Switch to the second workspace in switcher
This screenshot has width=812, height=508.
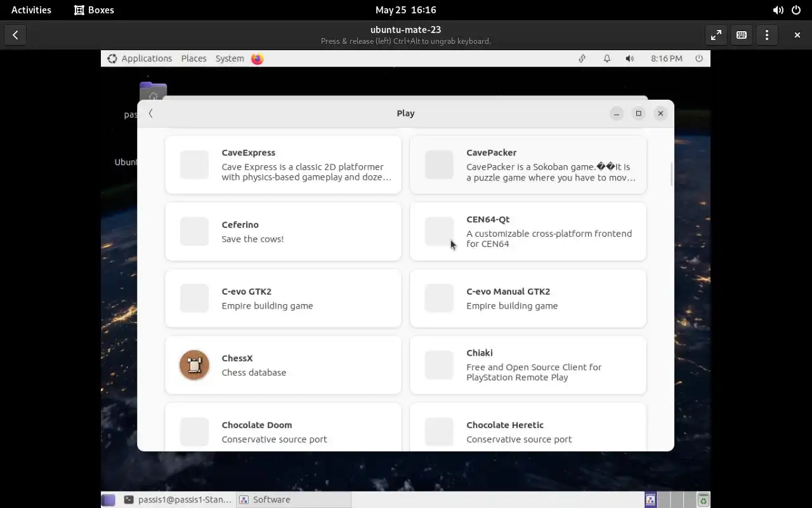pos(664,500)
